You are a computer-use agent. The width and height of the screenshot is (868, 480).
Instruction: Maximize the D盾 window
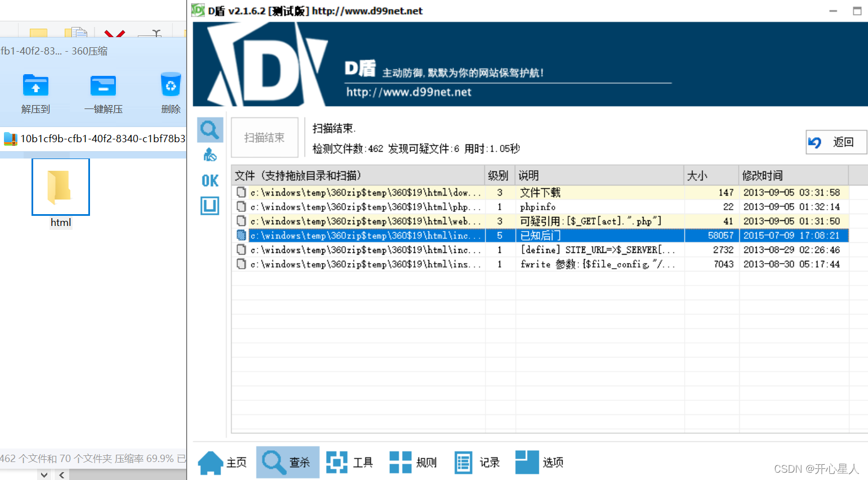click(x=857, y=11)
